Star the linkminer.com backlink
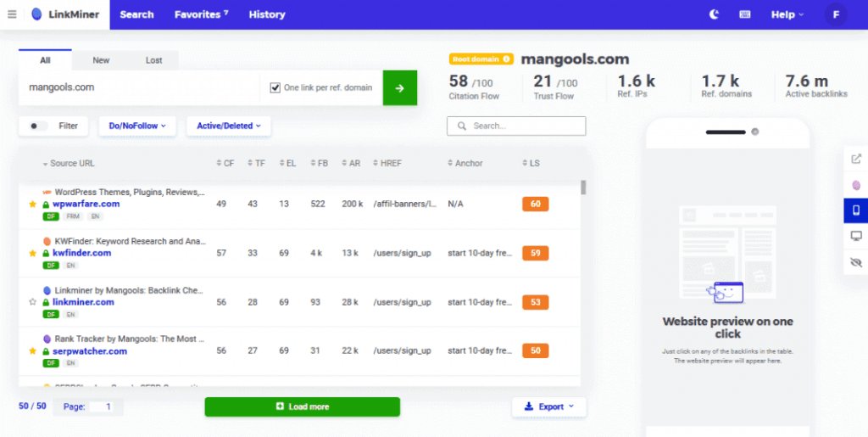The width and height of the screenshot is (868, 437). (33, 302)
